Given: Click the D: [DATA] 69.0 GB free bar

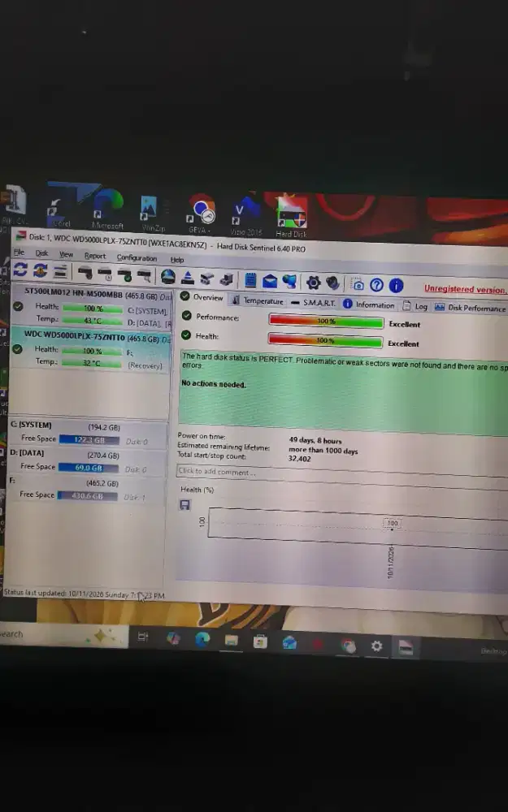Looking at the screenshot, I should pyautogui.click(x=88, y=468).
